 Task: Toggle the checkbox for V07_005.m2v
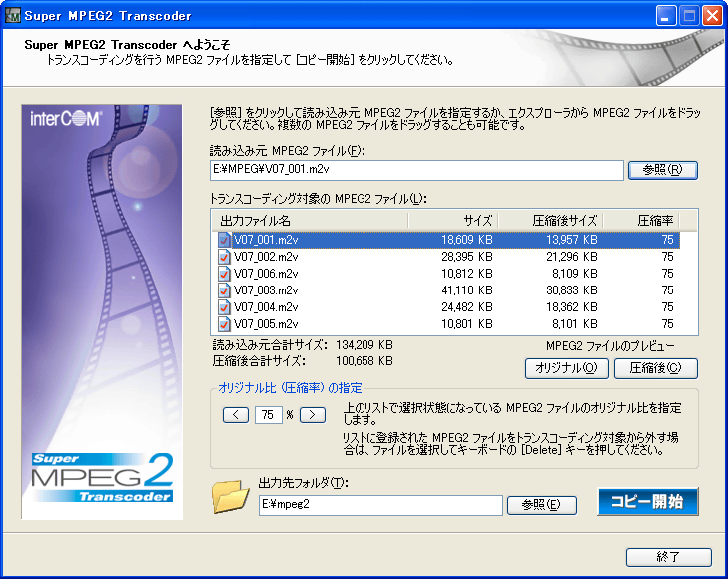[x=224, y=324]
